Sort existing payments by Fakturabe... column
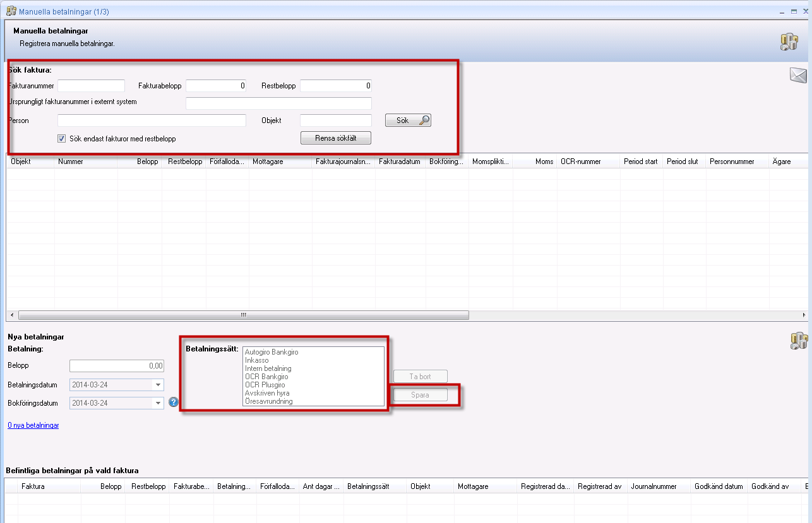The image size is (812, 523). click(x=191, y=486)
